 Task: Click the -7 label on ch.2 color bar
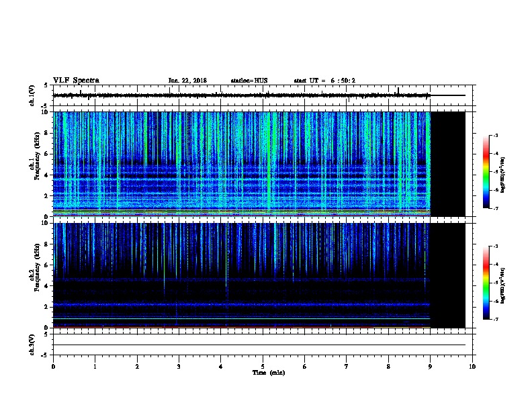[495, 319]
